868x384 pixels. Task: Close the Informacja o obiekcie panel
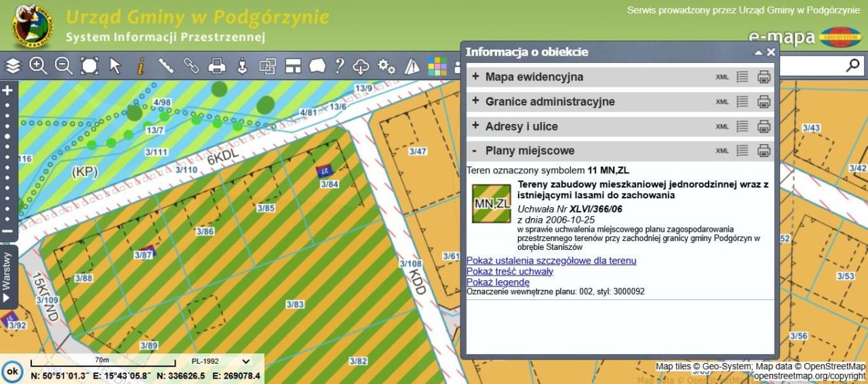tap(771, 52)
